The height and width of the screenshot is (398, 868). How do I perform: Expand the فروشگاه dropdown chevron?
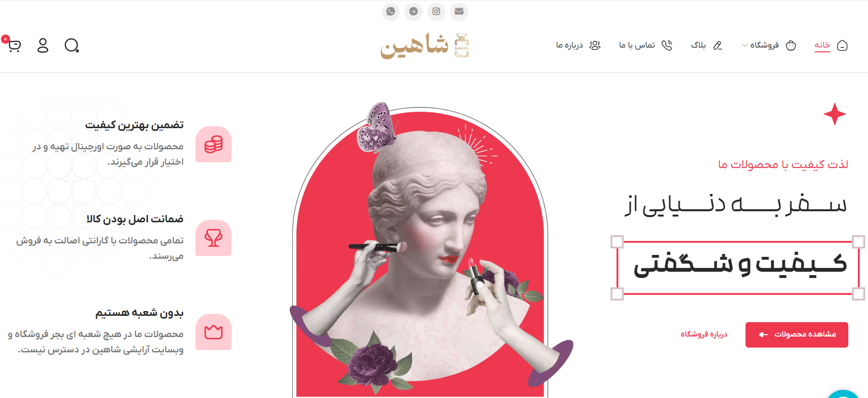tap(745, 46)
